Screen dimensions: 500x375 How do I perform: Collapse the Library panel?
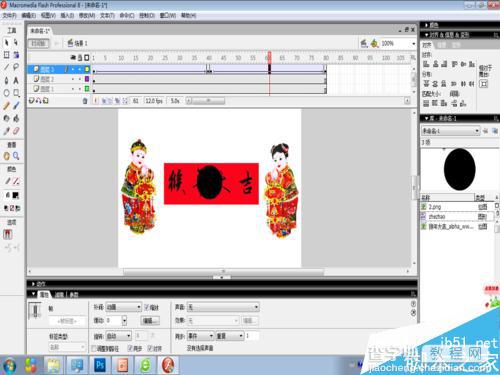[426, 118]
